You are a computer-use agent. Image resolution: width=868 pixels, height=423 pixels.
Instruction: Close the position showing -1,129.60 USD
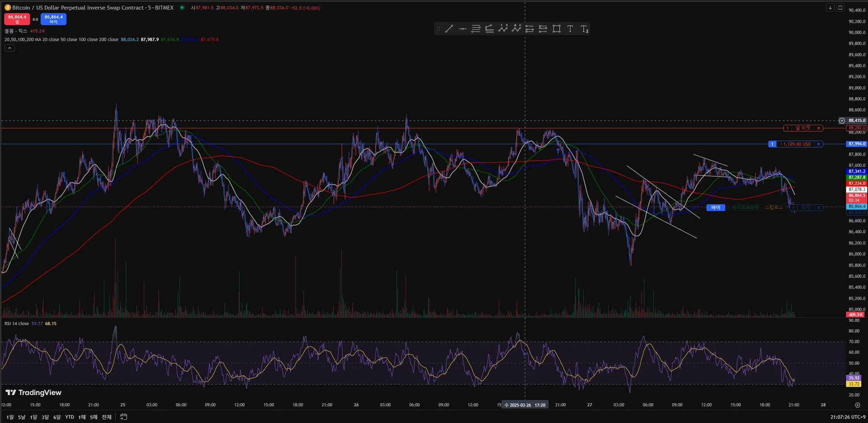[x=818, y=144]
